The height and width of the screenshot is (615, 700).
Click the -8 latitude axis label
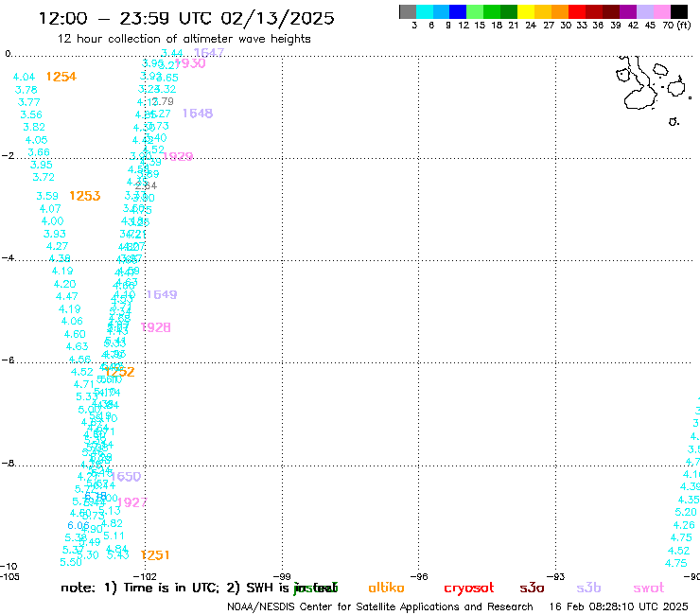(x=8, y=464)
